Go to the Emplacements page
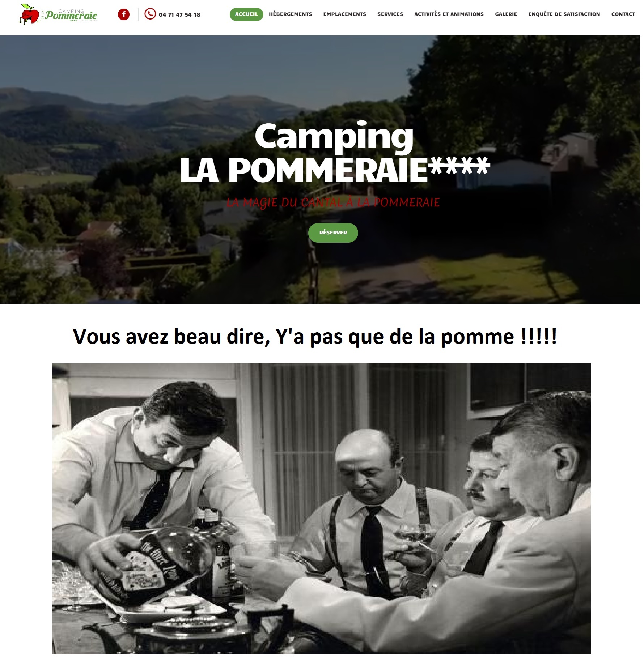644x661 pixels. [345, 14]
